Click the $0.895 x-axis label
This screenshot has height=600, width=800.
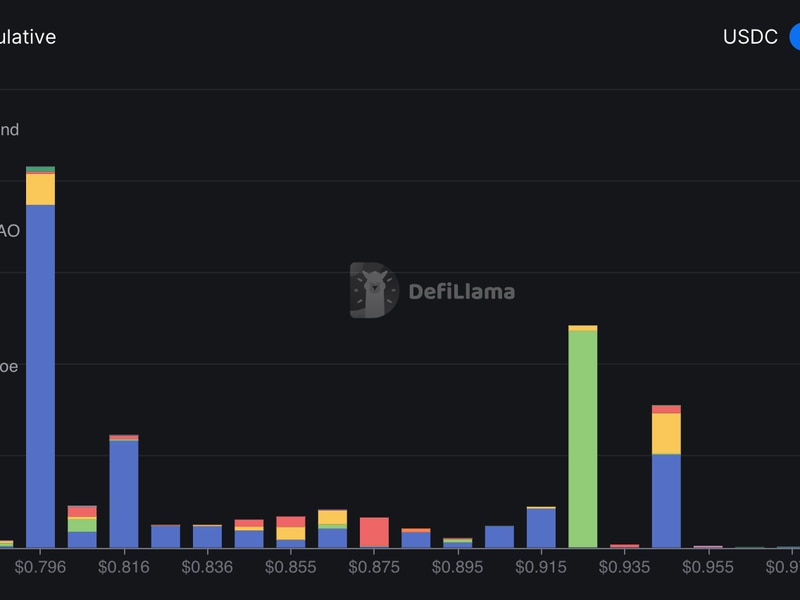tap(458, 567)
